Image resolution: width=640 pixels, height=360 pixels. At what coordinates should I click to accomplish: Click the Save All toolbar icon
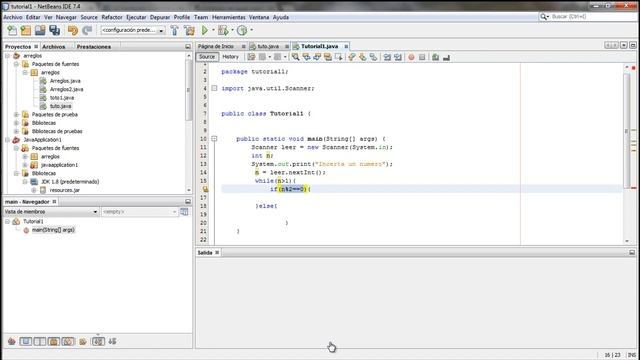click(54, 30)
